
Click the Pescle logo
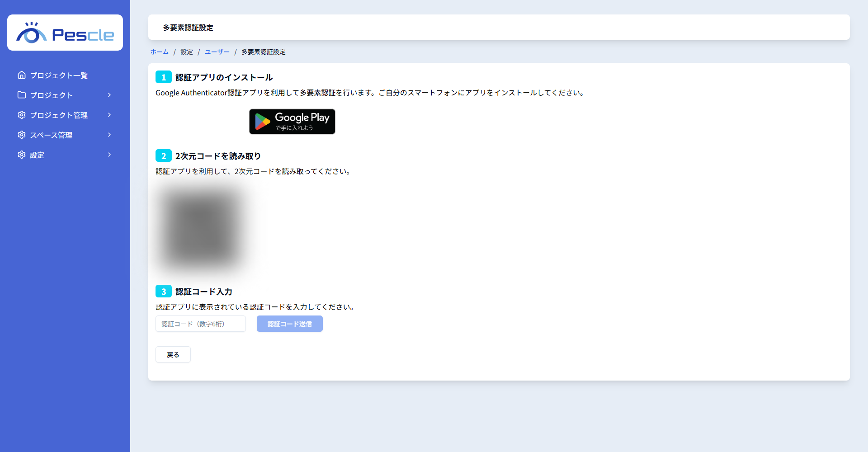pos(65,33)
